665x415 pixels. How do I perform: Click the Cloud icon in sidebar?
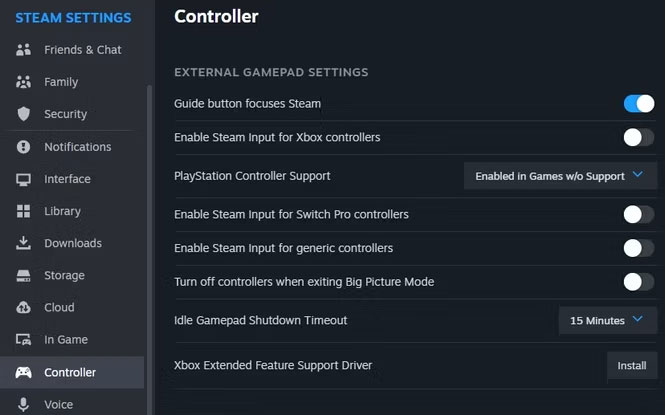pos(23,308)
